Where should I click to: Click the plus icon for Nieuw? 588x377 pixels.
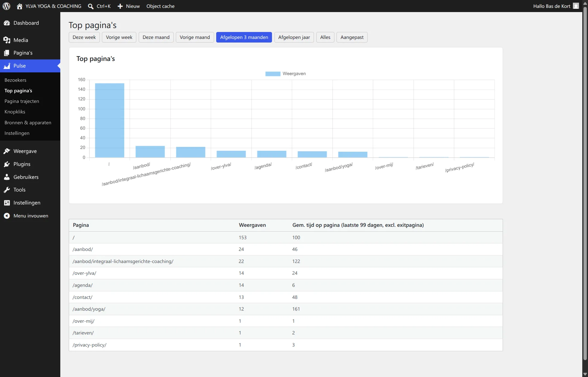click(120, 6)
